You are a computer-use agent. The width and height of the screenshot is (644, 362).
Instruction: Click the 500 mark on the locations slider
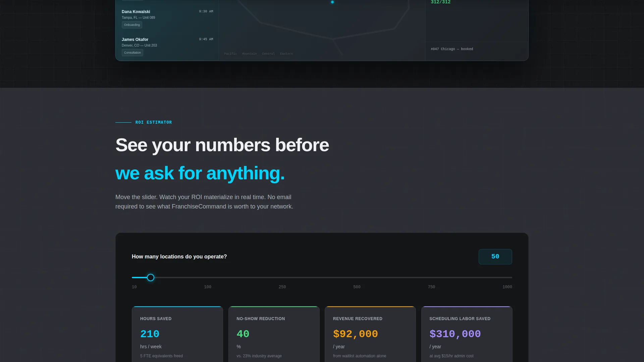(357, 287)
